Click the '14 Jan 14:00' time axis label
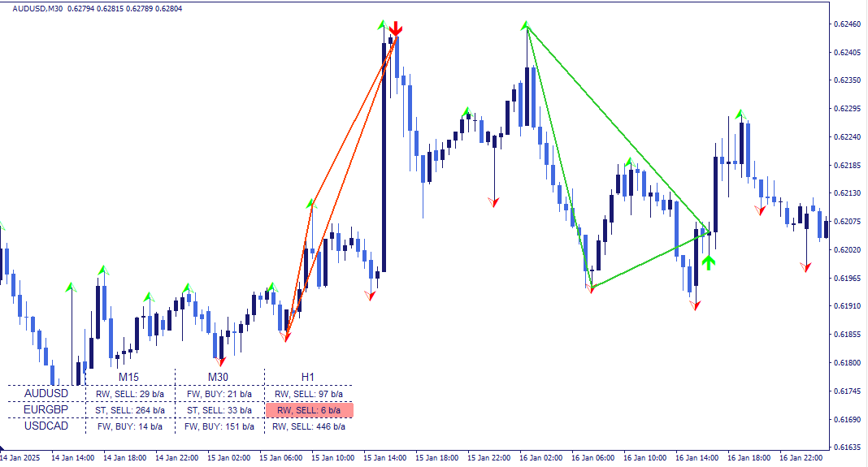This screenshot has height=467, width=868. click(73, 458)
